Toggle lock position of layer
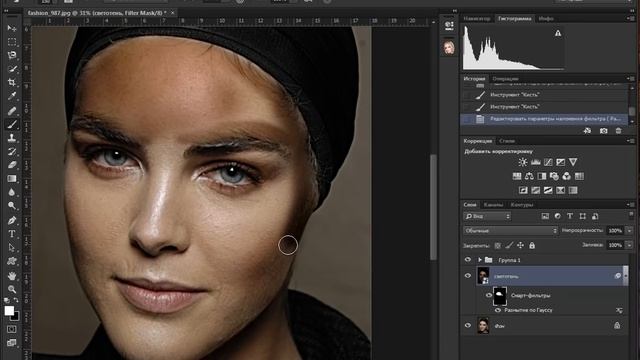 coord(520,245)
